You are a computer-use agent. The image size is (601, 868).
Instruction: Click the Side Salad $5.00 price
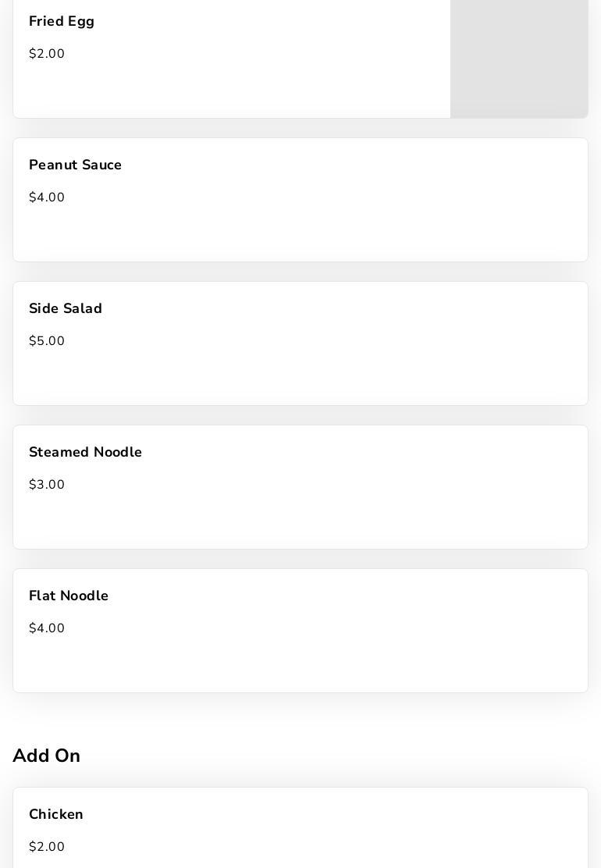coord(47,341)
